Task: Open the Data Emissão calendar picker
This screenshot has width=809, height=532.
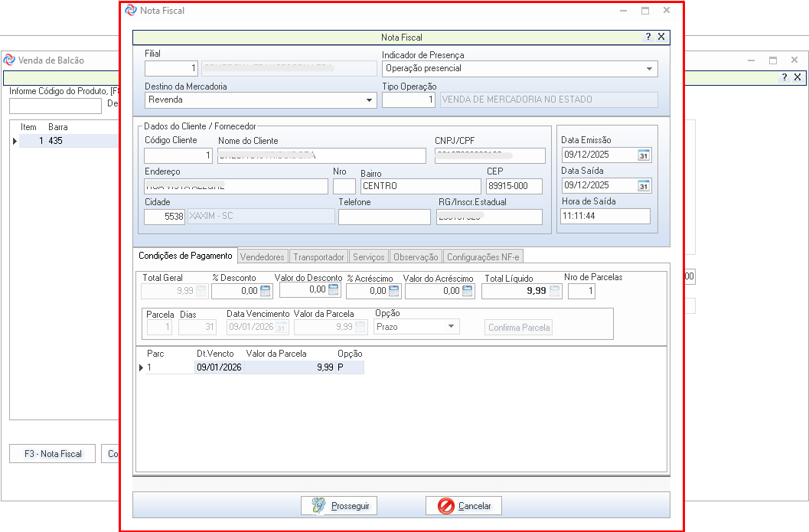Action: (644, 155)
